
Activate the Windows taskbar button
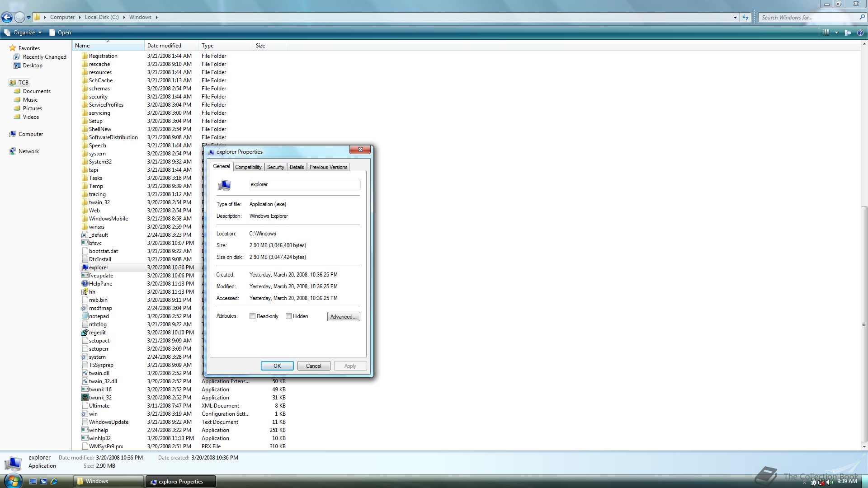[108, 481]
